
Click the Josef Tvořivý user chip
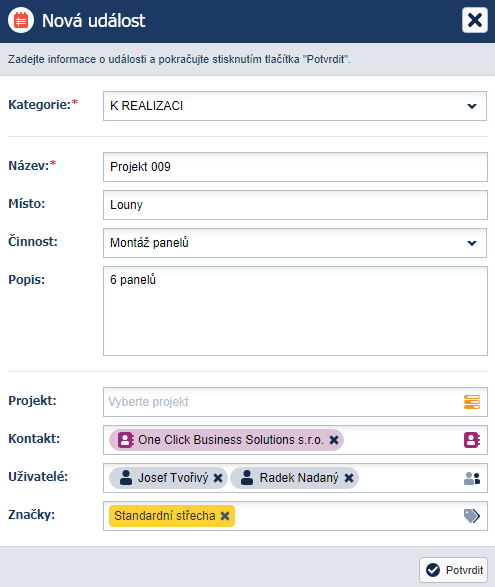click(168, 478)
